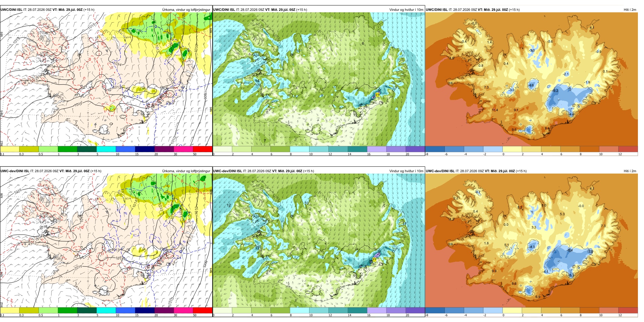This screenshot has width=644, height=322.
Task: Click the 9.9 temperature label on UWC-dev temperature map
Action: click(x=494, y=271)
